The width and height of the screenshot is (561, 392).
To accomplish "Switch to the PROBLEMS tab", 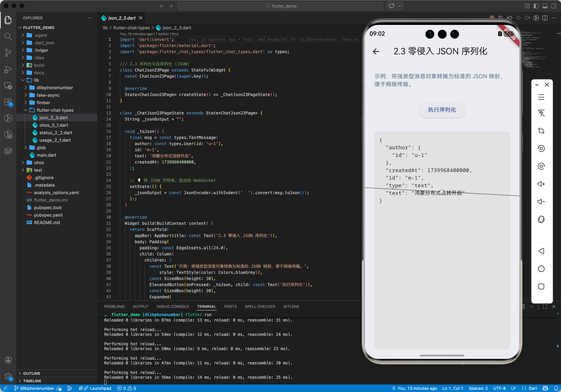I will (x=114, y=307).
